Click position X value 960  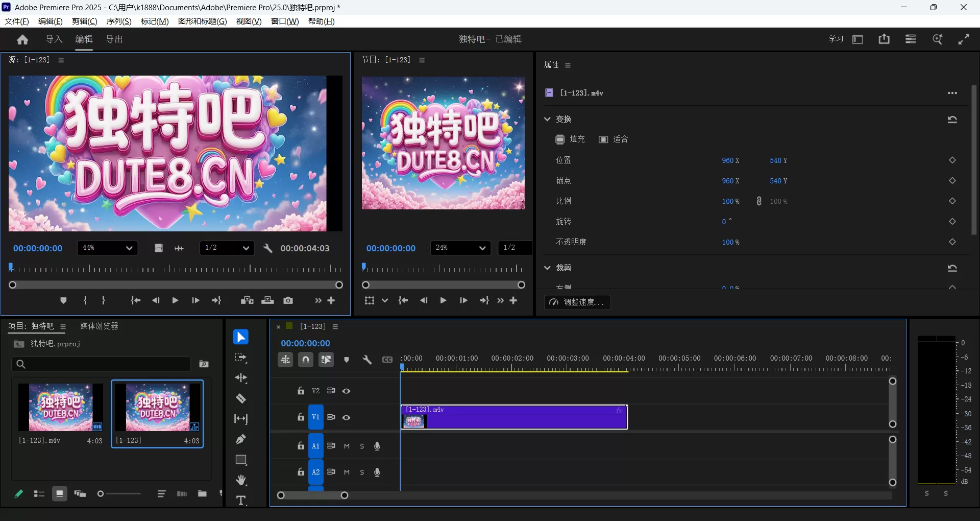pos(728,160)
